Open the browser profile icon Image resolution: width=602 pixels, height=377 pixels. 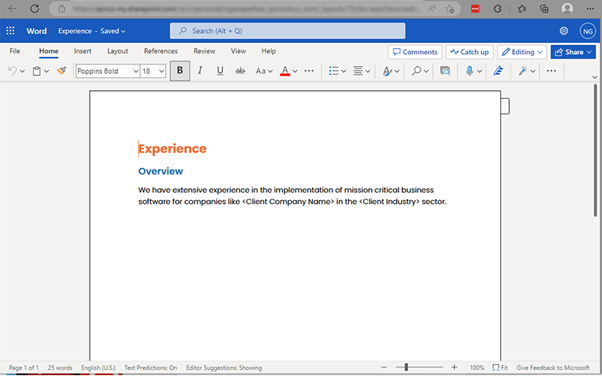pos(567,8)
